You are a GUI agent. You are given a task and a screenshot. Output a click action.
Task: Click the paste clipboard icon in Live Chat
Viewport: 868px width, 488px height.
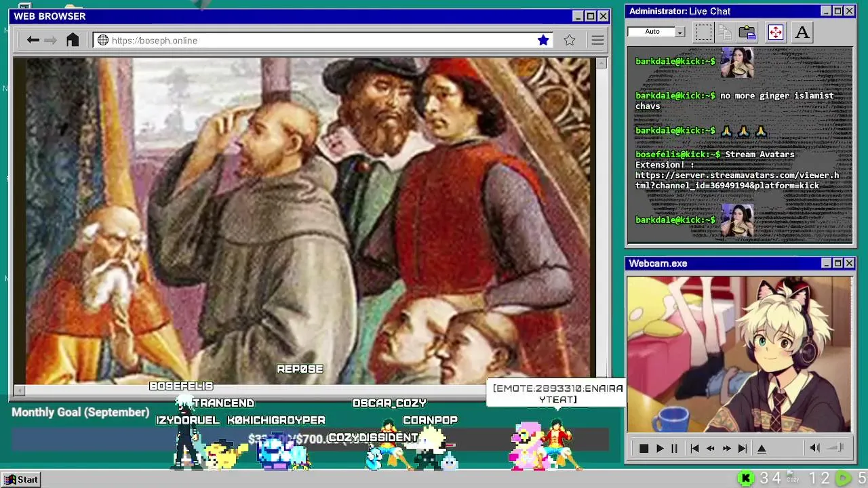[747, 32]
